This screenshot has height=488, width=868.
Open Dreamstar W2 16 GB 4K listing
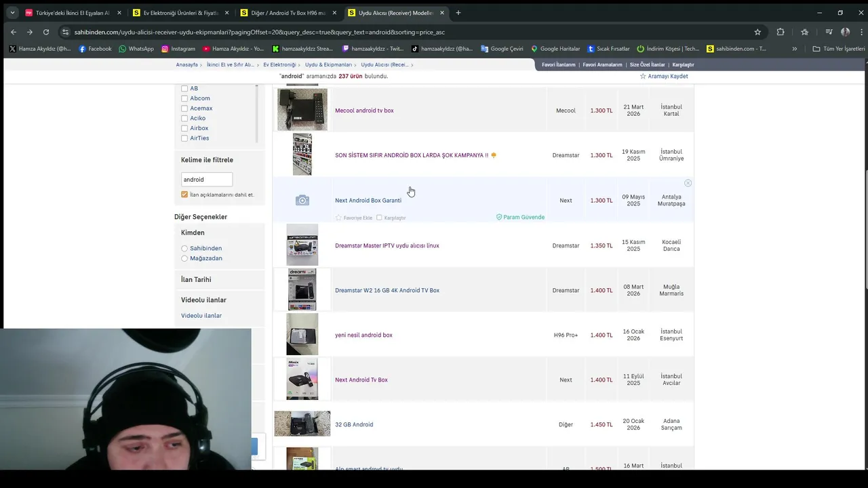(387, 290)
